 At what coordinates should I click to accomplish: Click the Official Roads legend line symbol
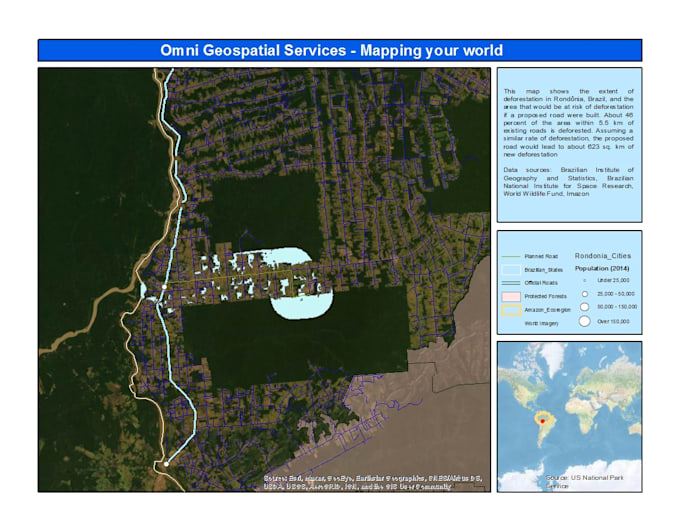[x=510, y=283]
